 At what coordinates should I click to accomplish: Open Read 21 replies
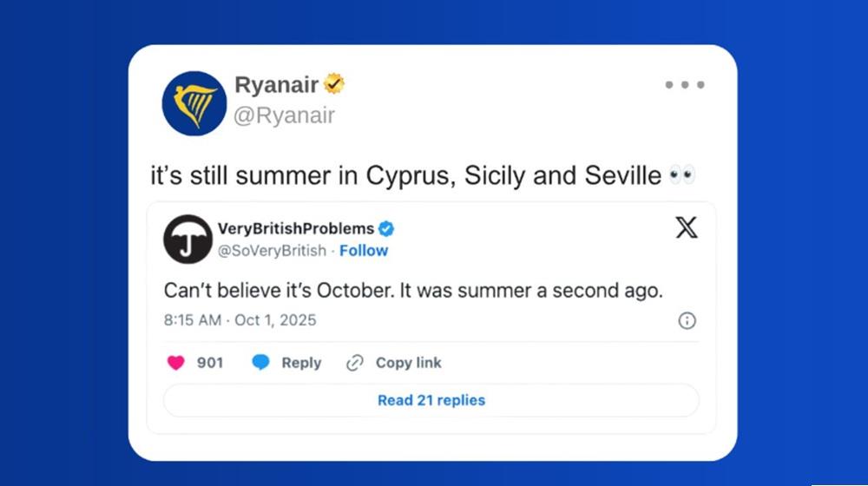click(x=431, y=400)
